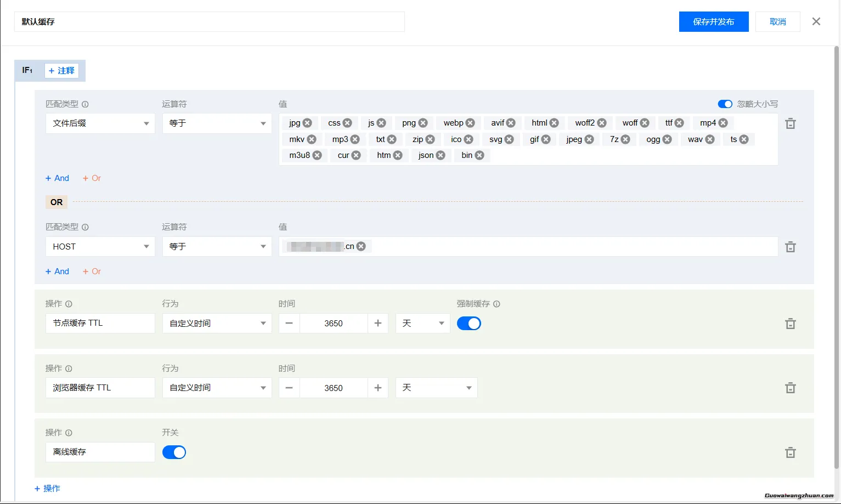Remove the webp suffix tag
The height and width of the screenshot is (504, 841).
(470, 123)
